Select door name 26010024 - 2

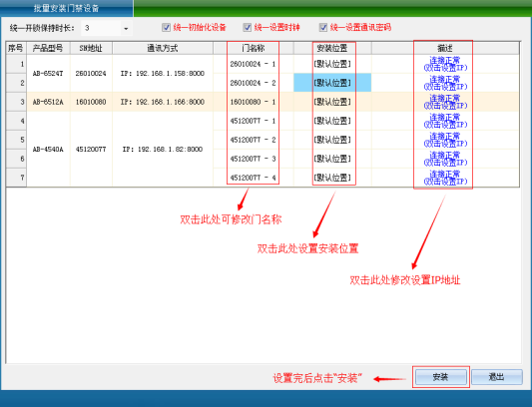(254, 83)
